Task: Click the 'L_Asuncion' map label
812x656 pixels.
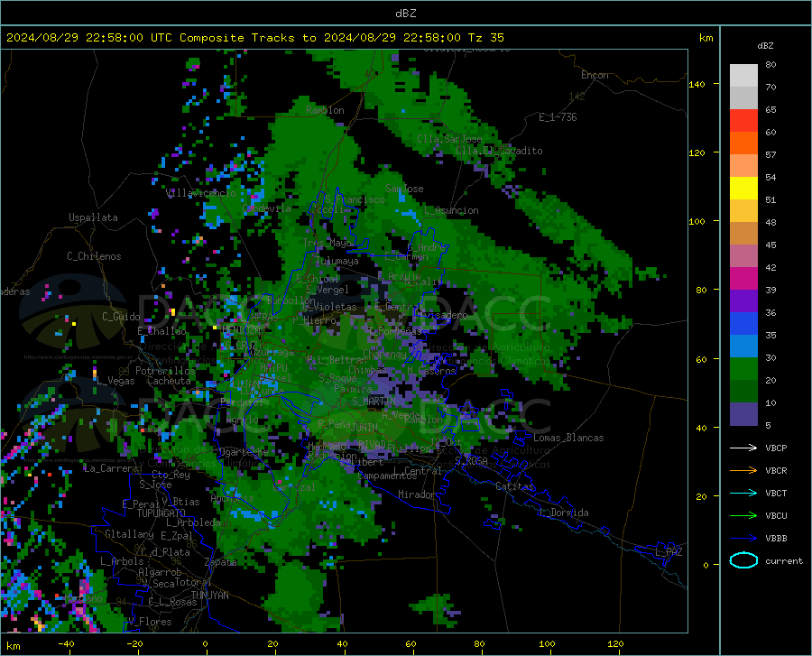Action: [x=451, y=210]
